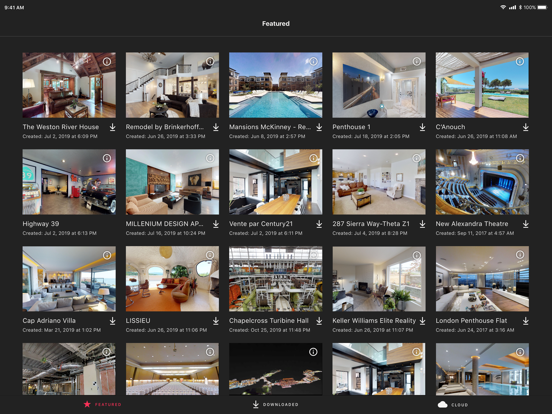The image size is (552, 414).
Task: Open the Penthouse 1 thumbnail
Action: pos(379,85)
